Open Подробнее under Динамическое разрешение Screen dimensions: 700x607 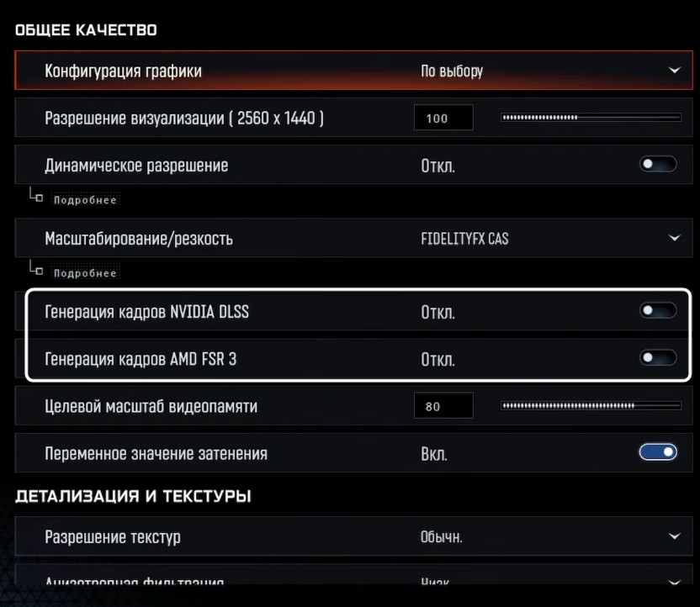85,200
